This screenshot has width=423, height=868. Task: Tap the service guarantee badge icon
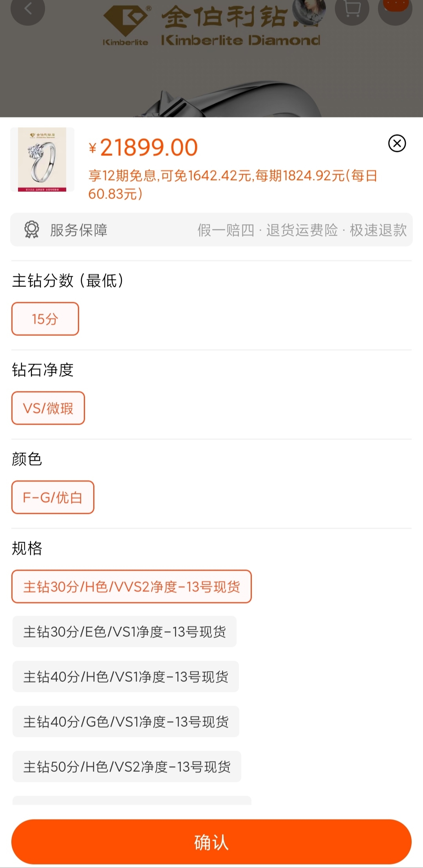click(x=32, y=230)
